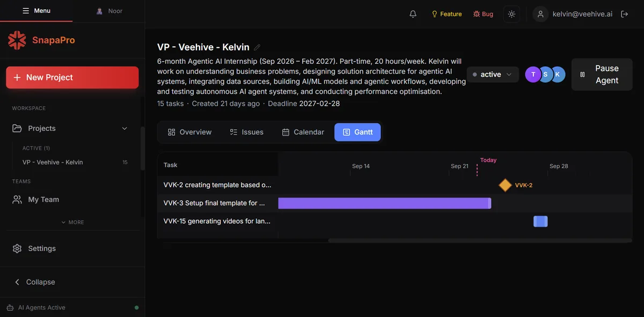Click the logout arrow icon
The width and height of the screenshot is (644, 317).
click(x=624, y=14)
